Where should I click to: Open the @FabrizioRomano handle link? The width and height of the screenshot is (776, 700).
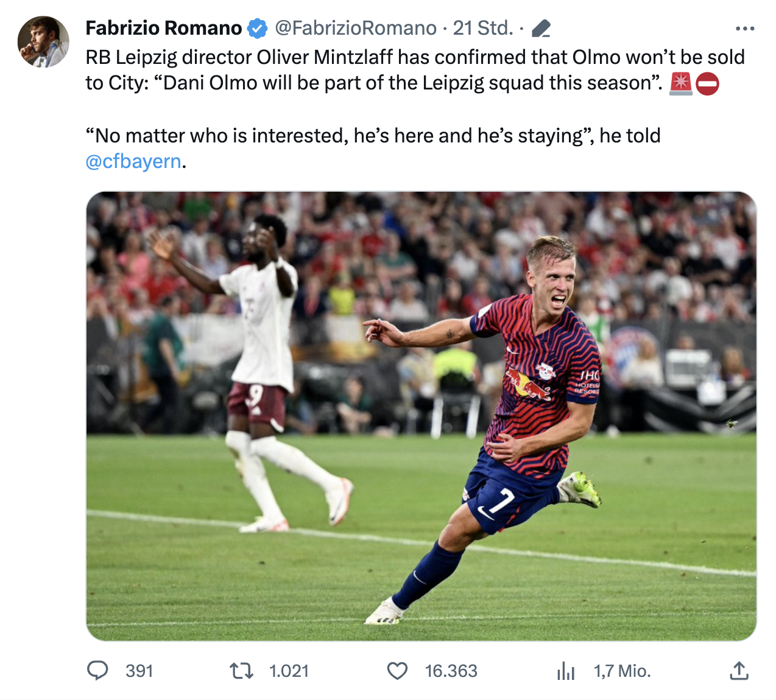pyautogui.click(x=356, y=28)
